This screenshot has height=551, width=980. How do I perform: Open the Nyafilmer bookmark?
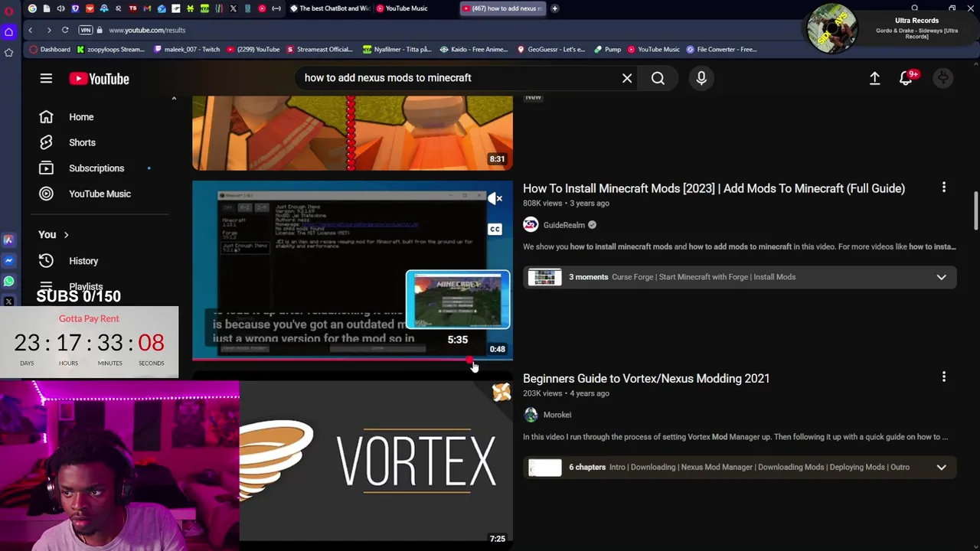coord(397,50)
